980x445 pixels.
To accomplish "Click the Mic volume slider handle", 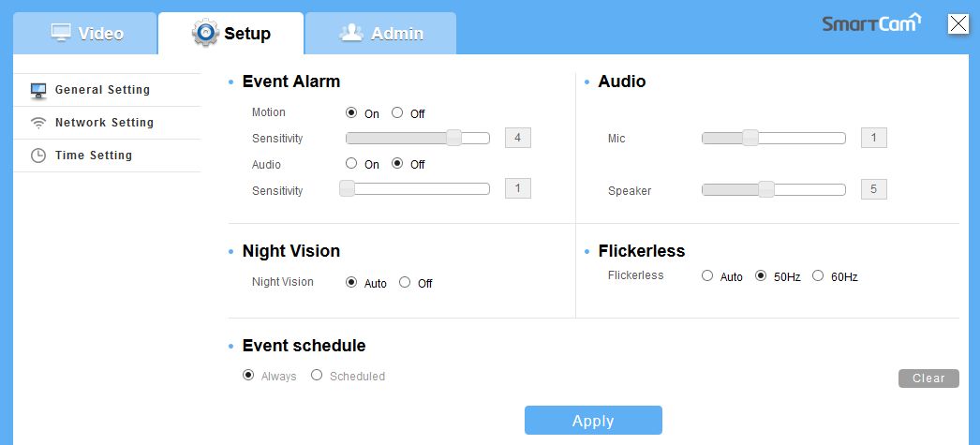I will click(750, 139).
